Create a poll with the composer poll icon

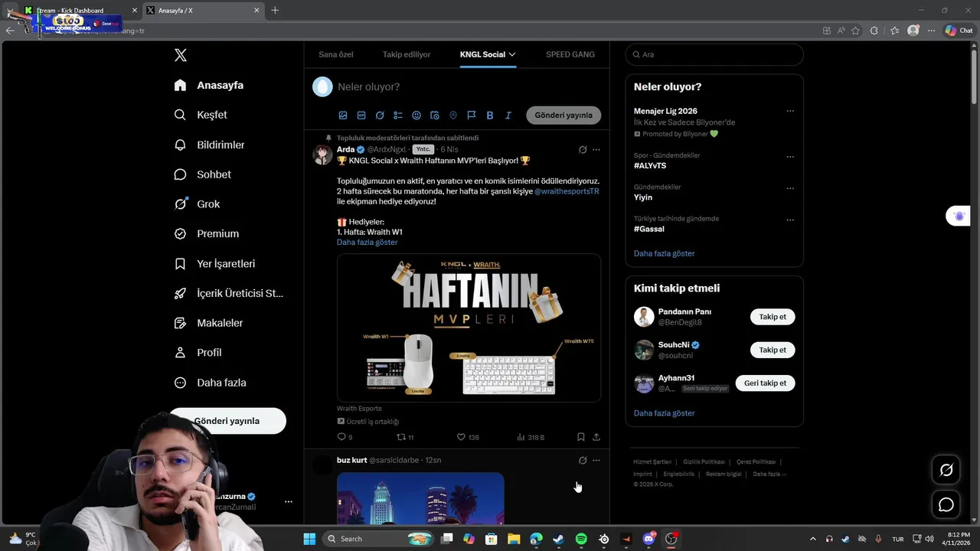[x=398, y=116]
